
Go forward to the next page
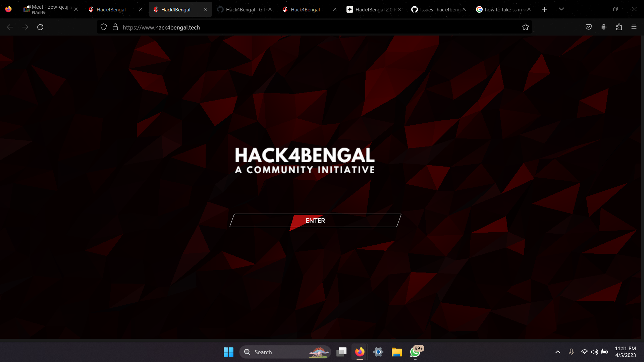(x=25, y=27)
